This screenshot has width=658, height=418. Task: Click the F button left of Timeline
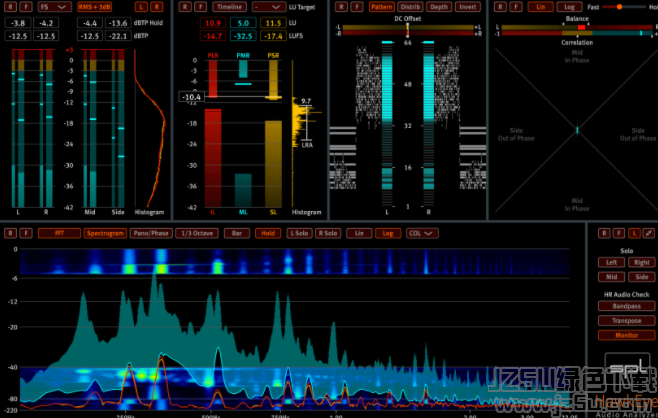(x=201, y=7)
